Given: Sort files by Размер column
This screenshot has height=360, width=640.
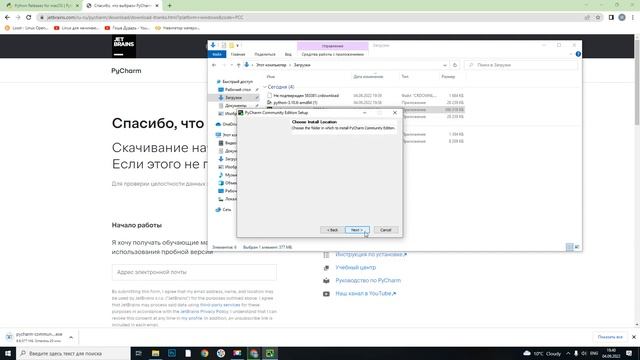Looking at the screenshot, I should pos(448,76).
